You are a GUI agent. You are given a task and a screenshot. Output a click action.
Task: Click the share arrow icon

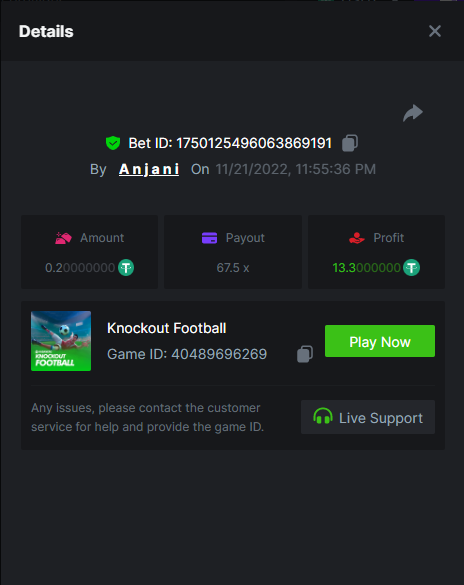[413, 113]
